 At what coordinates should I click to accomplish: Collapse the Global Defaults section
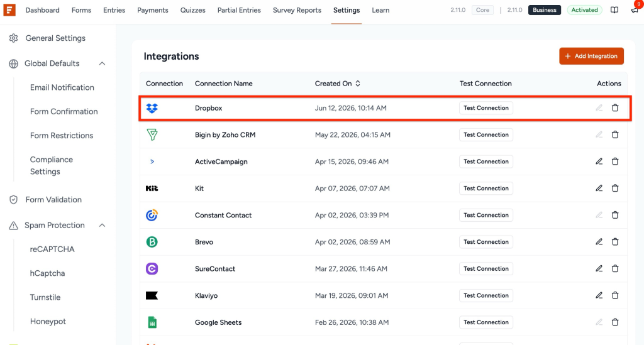[103, 63]
